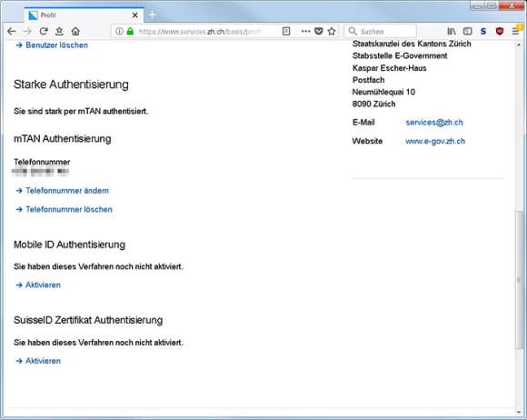
Task: Open the red shield extension icon
Action: (500, 31)
